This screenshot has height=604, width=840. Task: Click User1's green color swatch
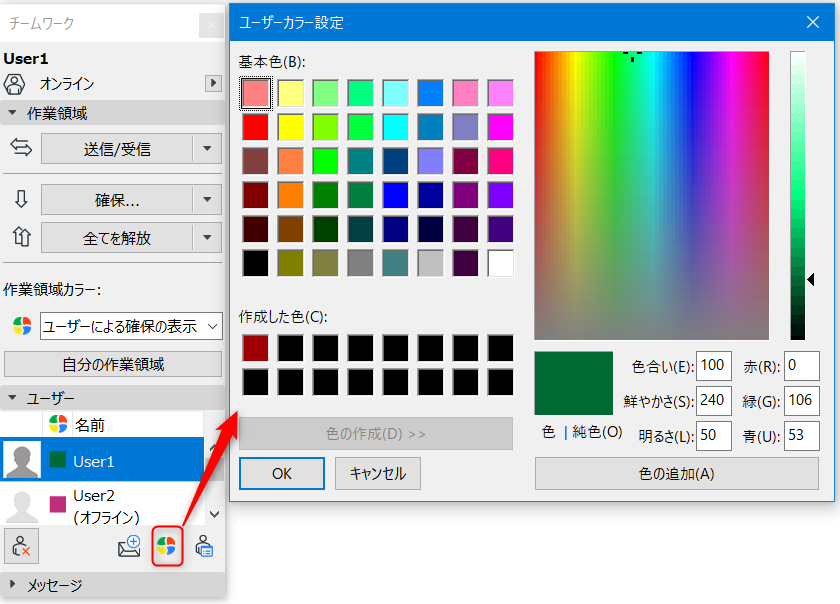[x=58, y=459]
